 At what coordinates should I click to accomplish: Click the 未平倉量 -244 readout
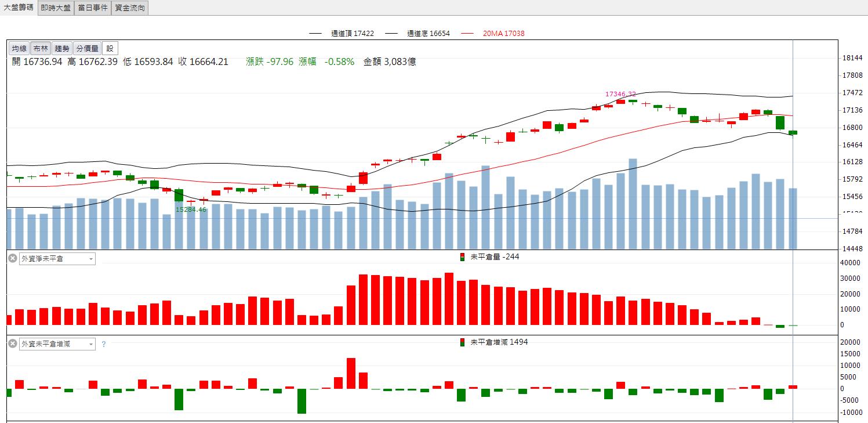pos(495,257)
